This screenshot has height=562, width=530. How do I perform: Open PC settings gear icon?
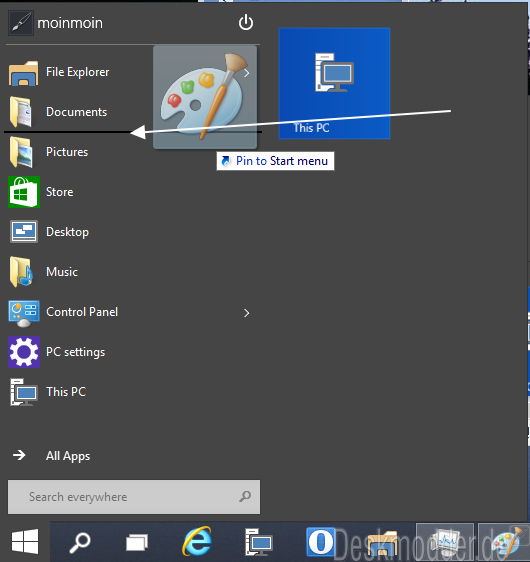24,352
